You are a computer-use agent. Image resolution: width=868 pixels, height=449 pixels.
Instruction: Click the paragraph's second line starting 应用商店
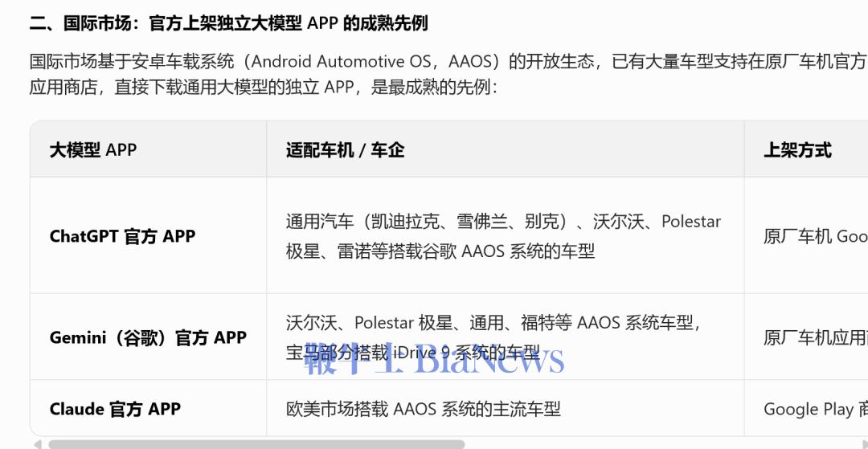point(264,87)
